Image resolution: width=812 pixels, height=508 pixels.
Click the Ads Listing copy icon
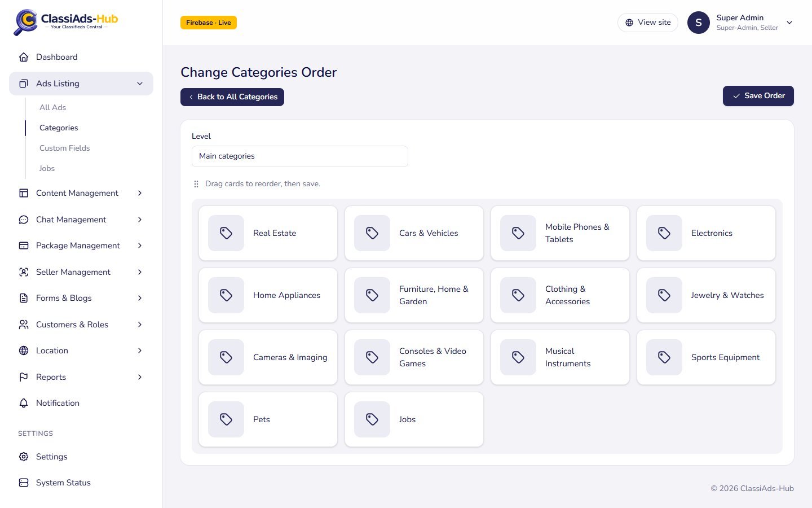tap(24, 84)
